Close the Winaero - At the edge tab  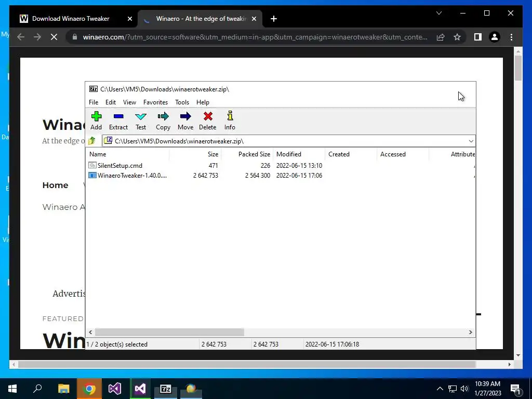pos(254,19)
